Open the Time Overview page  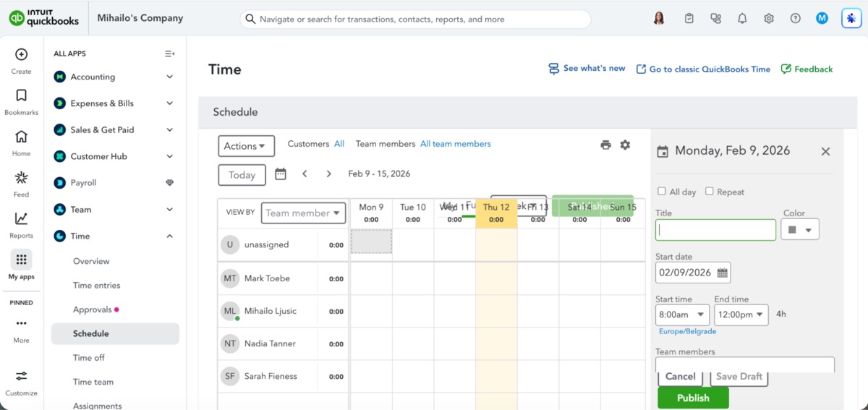tap(91, 261)
